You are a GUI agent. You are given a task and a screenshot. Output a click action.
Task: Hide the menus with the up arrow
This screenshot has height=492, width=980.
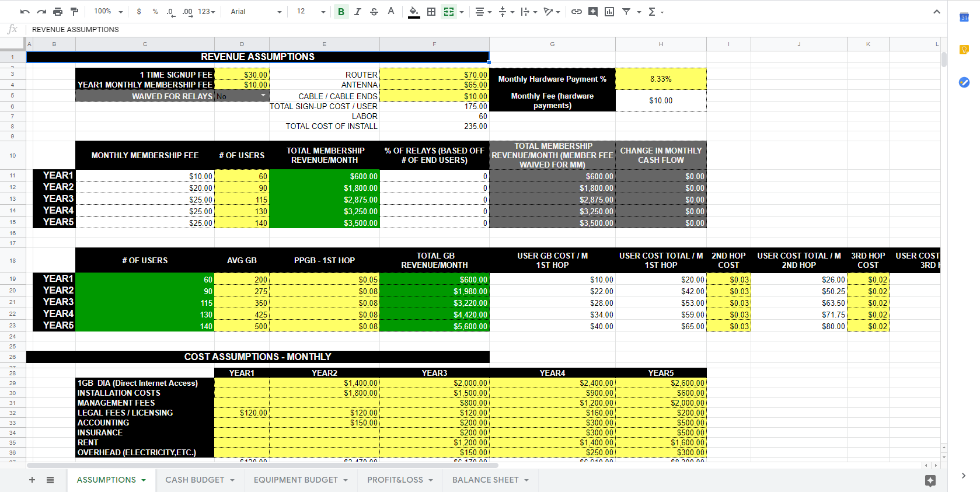click(x=937, y=12)
